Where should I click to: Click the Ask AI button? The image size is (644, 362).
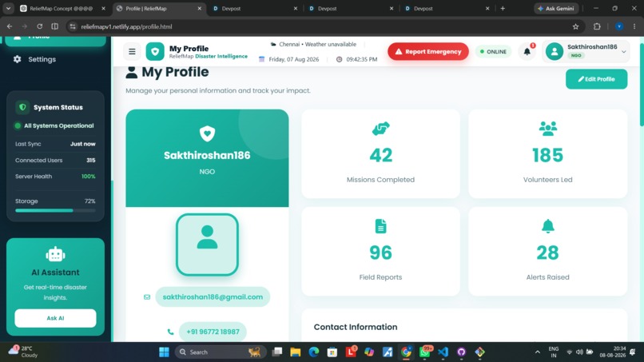pyautogui.click(x=55, y=318)
